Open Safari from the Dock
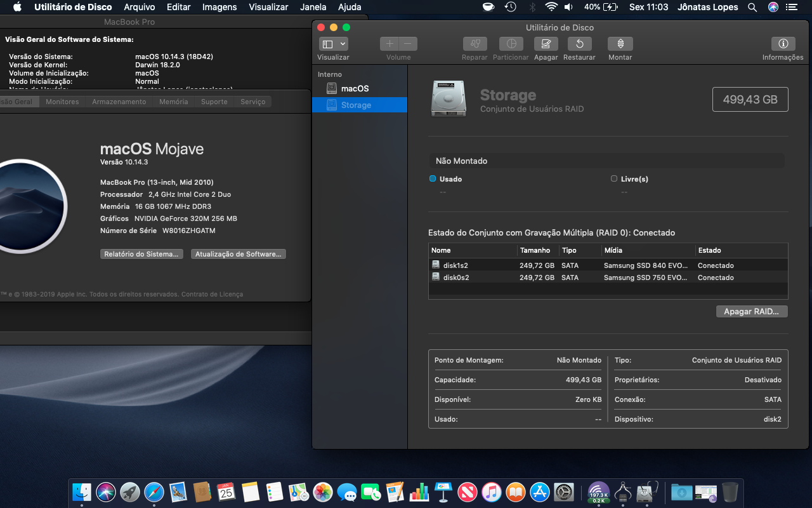 (154, 491)
